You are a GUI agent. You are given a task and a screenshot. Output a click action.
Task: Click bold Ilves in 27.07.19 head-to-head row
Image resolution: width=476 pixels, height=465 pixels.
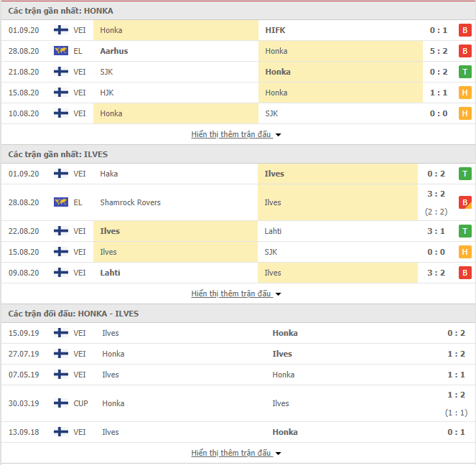click(282, 354)
